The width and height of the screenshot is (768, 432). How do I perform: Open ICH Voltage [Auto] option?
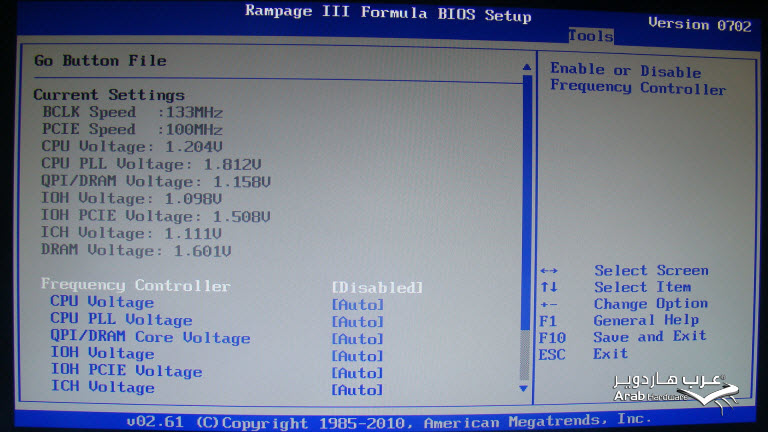[357, 390]
